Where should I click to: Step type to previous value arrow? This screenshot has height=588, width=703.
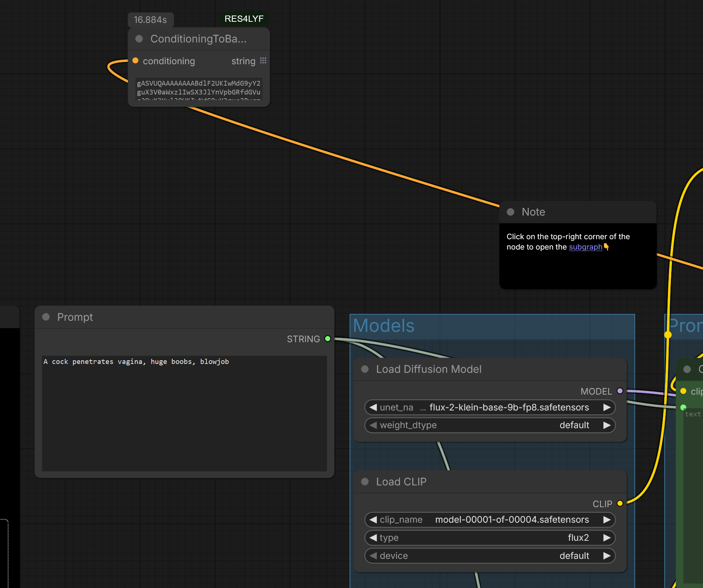pyautogui.click(x=373, y=537)
